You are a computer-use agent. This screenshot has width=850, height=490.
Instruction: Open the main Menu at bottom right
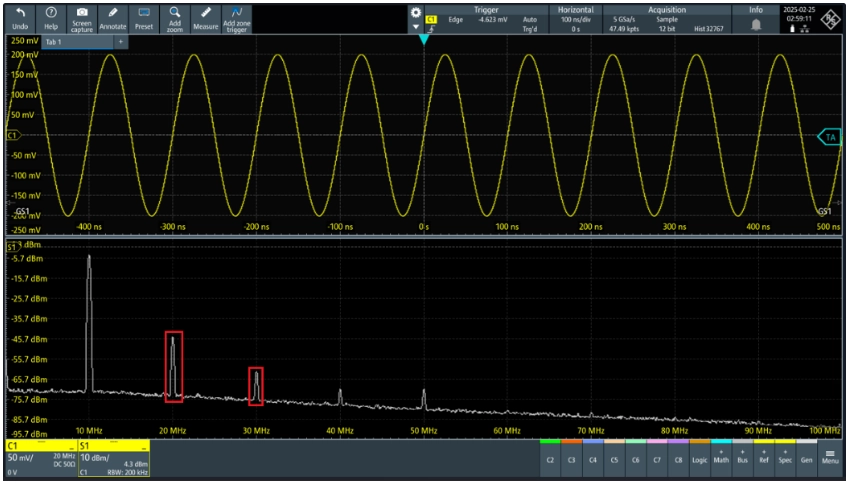830,457
